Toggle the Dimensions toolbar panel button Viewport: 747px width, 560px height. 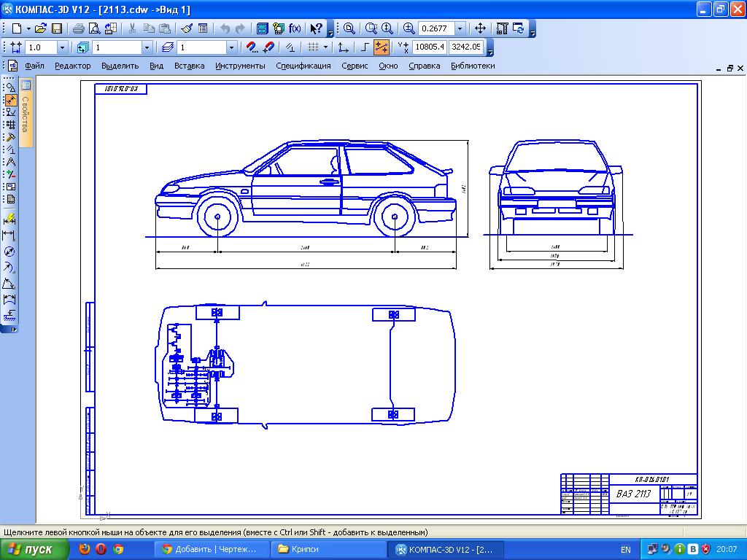[x=10, y=100]
